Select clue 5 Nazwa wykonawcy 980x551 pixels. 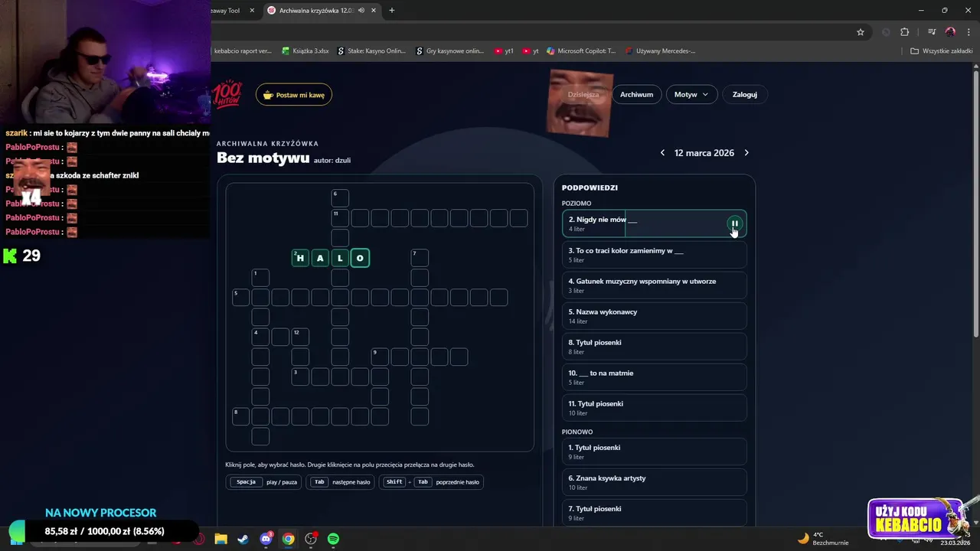coord(654,316)
